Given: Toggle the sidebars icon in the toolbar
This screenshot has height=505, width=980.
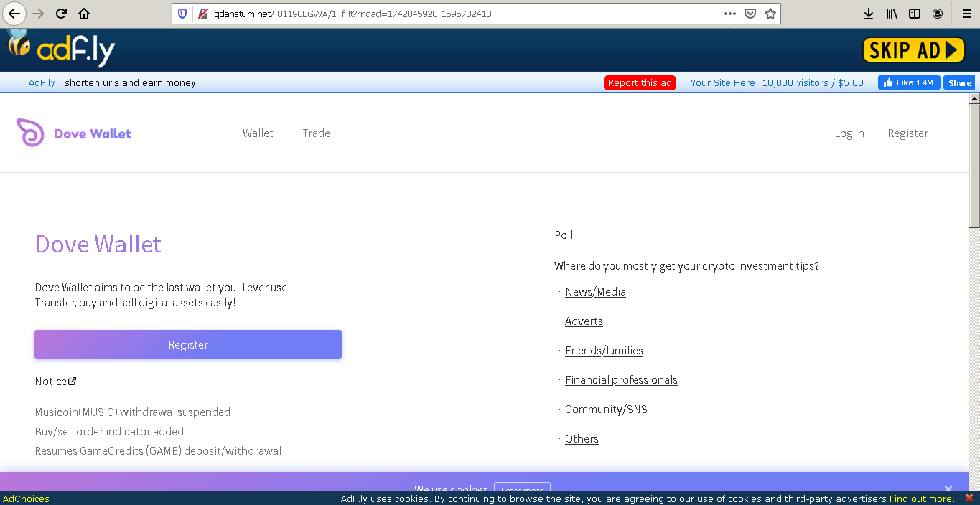Looking at the screenshot, I should coord(914,13).
